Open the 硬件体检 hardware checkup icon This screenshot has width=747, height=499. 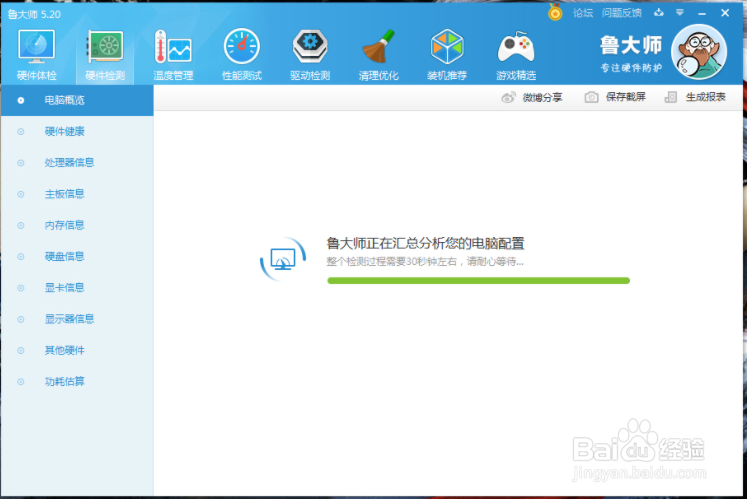point(36,46)
